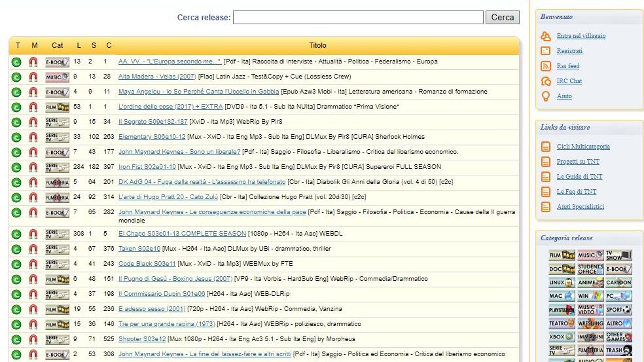Open the WIN category icon

point(590,296)
